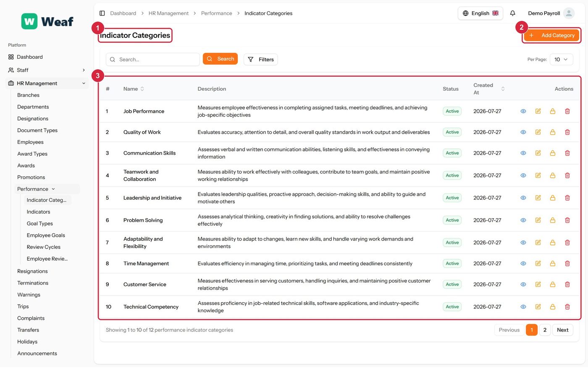Delete the Communication Skills category

(x=567, y=153)
